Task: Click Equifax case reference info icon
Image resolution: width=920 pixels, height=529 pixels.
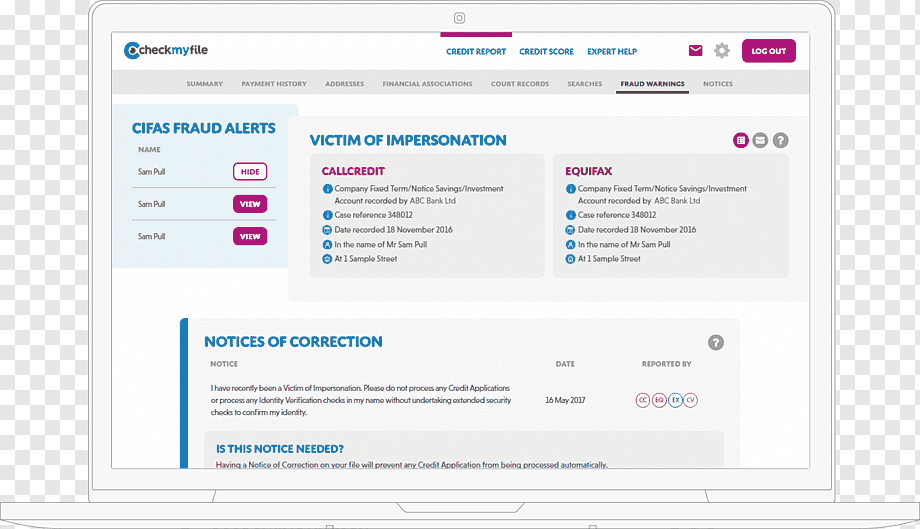Action: pyautogui.click(x=570, y=215)
